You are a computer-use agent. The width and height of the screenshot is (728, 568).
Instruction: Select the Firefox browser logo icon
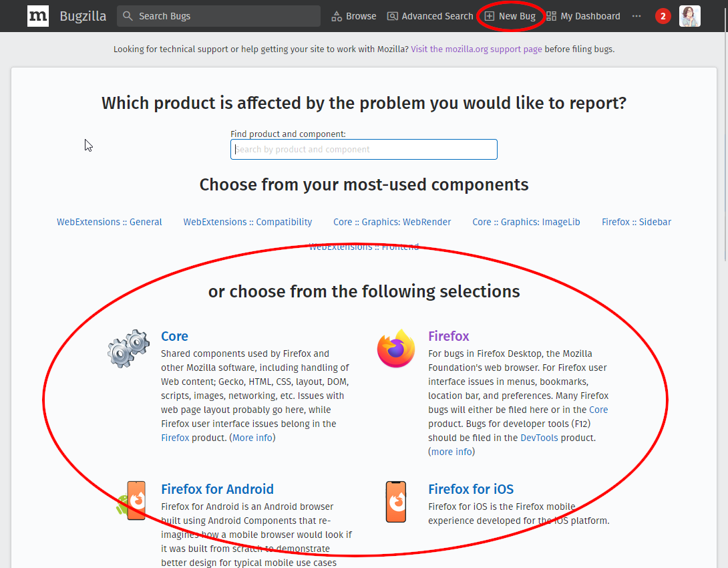(395, 347)
